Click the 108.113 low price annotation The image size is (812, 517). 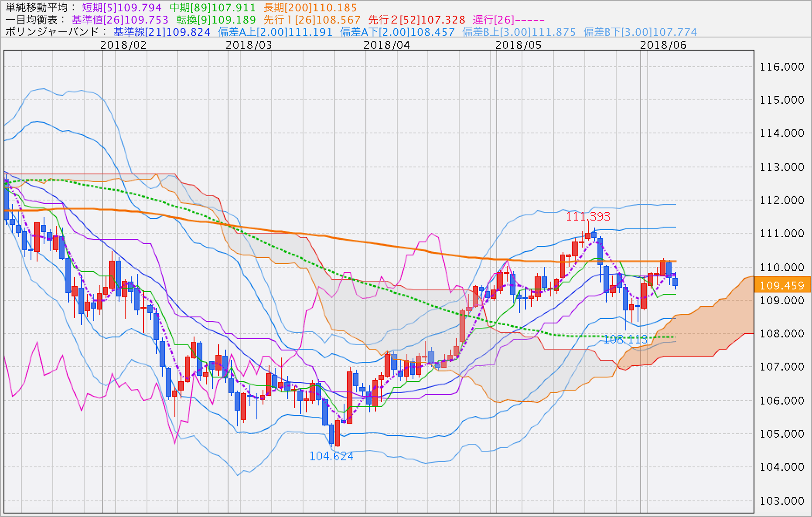point(625,339)
